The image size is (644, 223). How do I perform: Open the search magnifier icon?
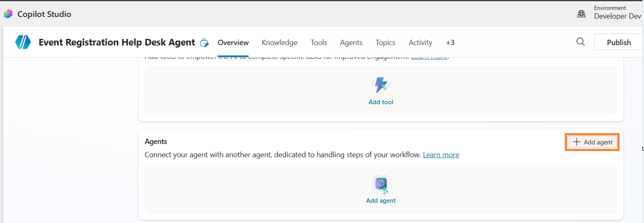point(581,42)
